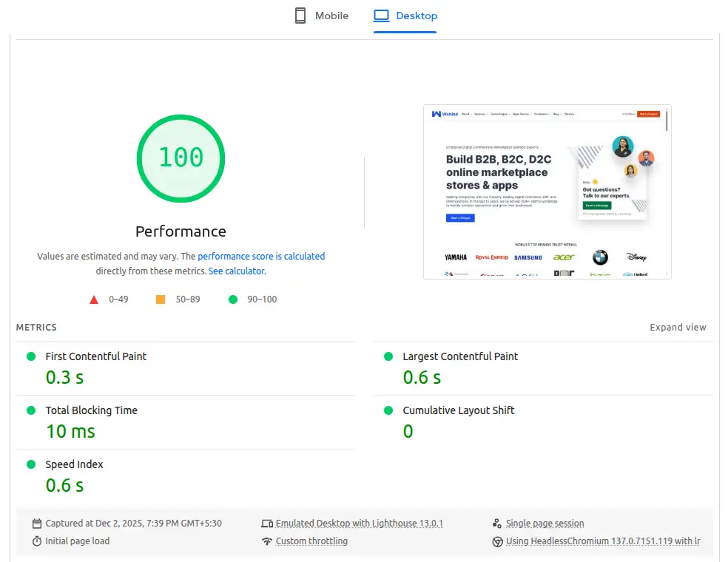Click the Emulated Desktop with Lighthouse 13.0.1 text

tap(359, 524)
